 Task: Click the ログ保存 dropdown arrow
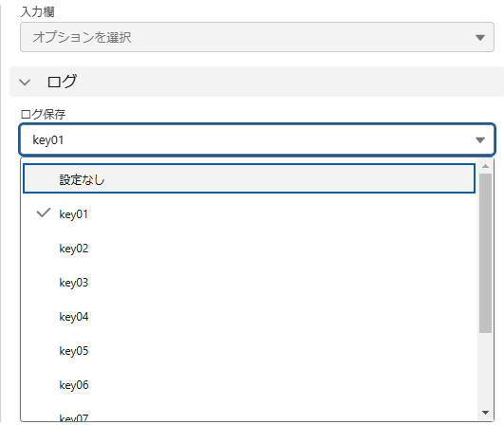480,140
